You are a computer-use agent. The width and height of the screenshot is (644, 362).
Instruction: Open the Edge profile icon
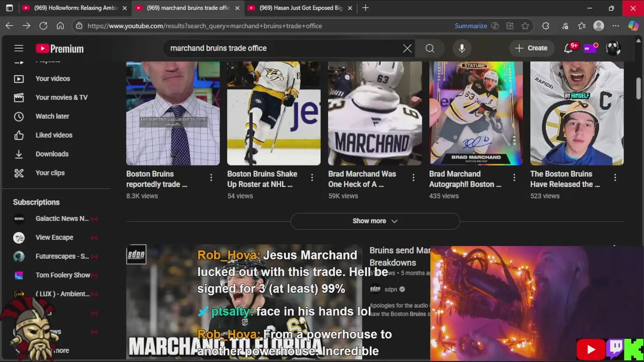point(599,26)
